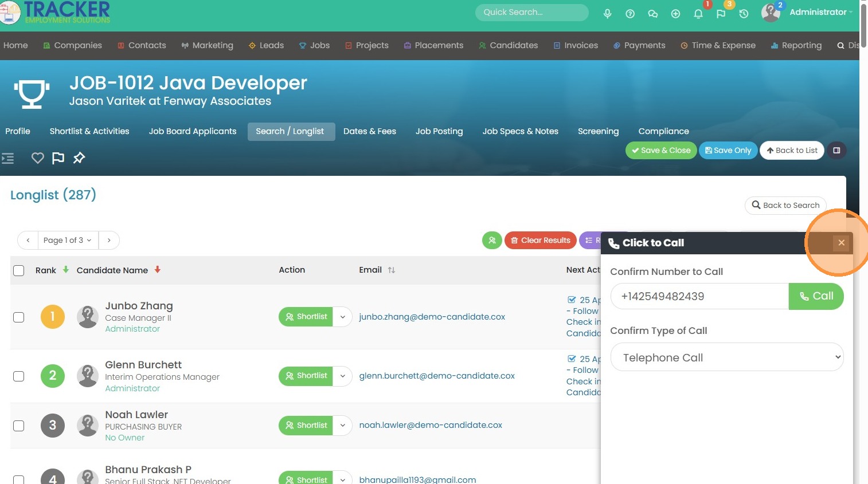Click the heart favorite icon
Viewport: 868px width, 484px height.
(x=38, y=158)
